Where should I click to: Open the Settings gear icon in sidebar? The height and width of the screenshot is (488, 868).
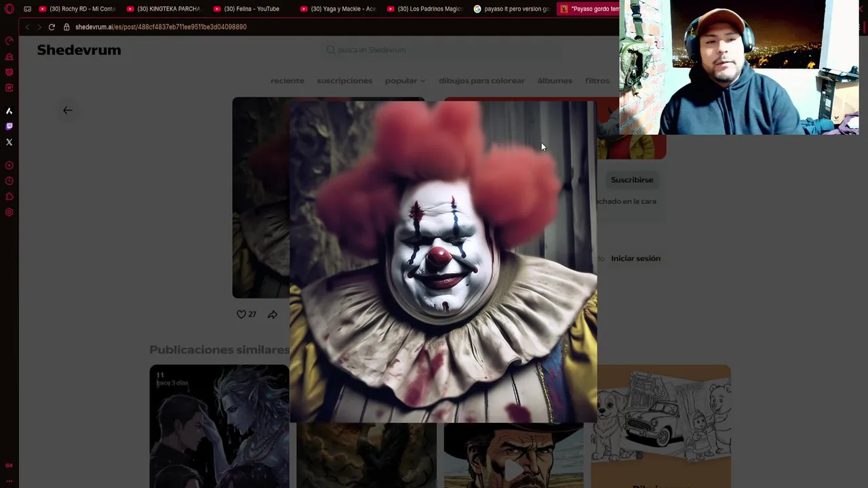pyautogui.click(x=9, y=212)
